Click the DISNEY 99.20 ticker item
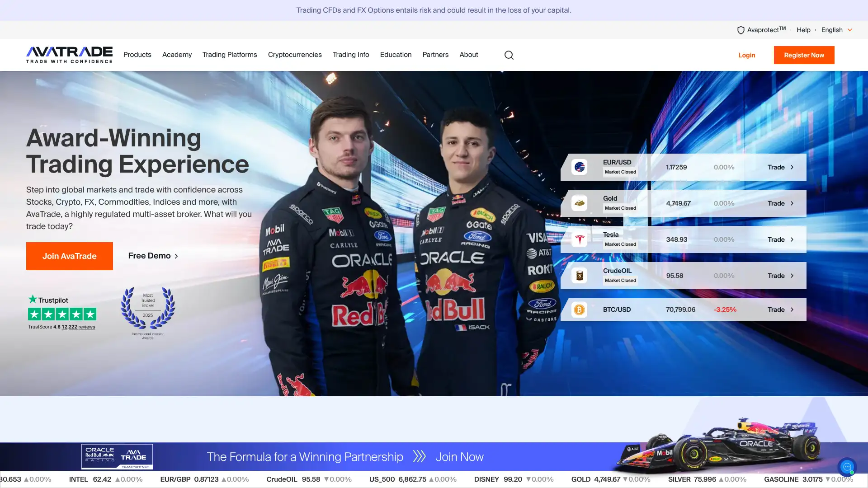The image size is (868, 488). coord(514,479)
